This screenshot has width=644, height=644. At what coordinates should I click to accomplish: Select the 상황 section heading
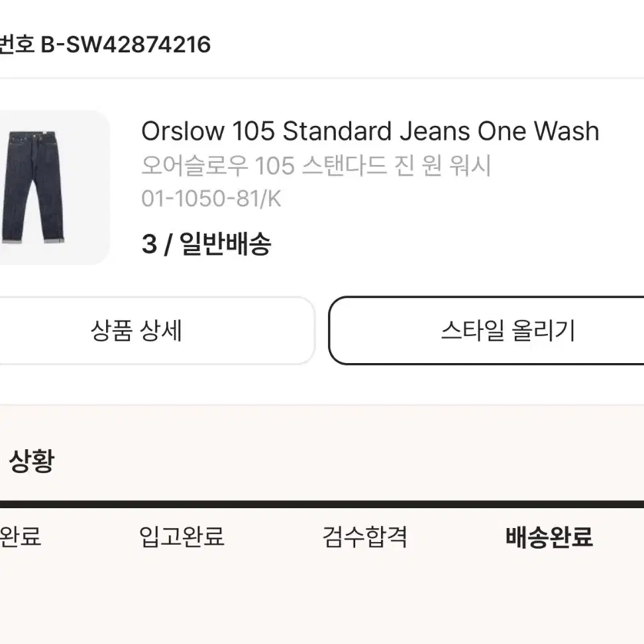click(x=32, y=460)
